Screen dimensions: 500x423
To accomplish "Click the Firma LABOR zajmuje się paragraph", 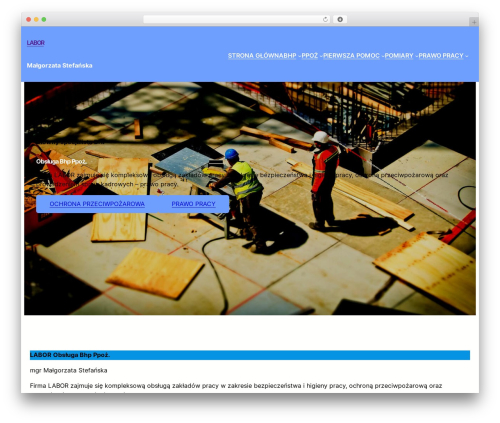I will (x=236, y=386).
